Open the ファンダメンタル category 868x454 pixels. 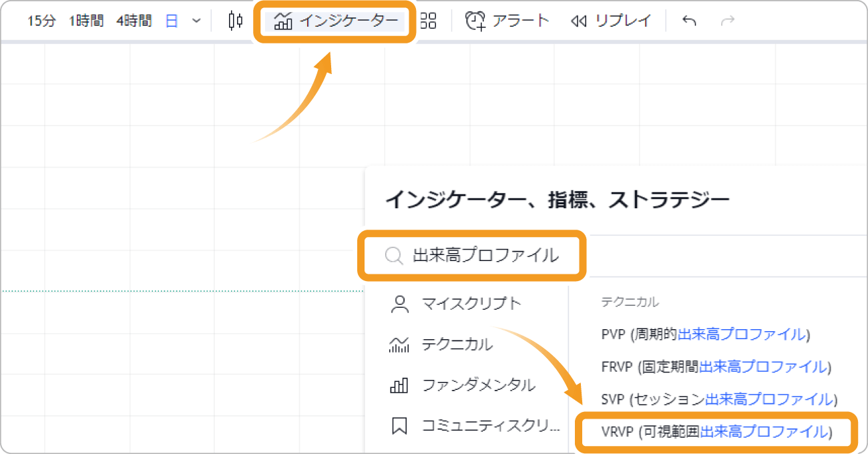[x=462, y=385]
